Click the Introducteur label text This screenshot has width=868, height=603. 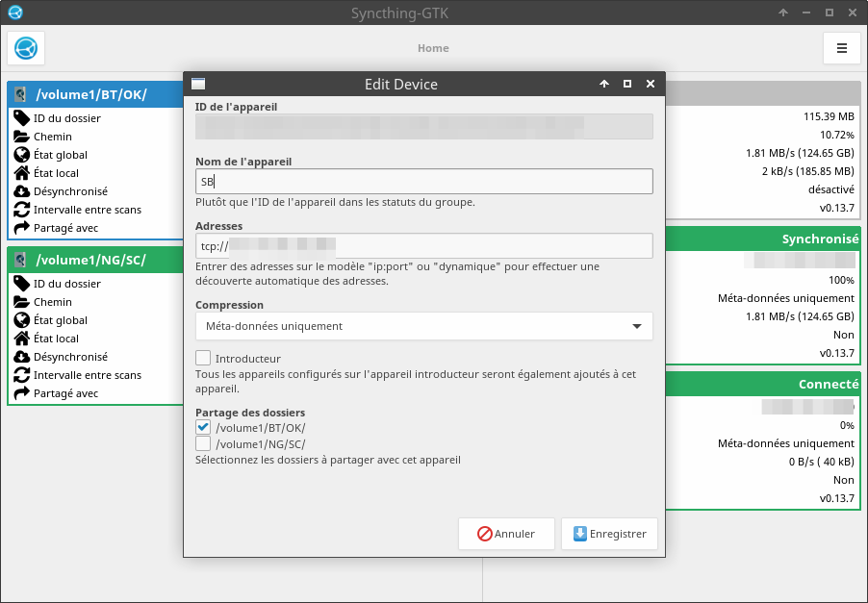(x=248, y=359)
